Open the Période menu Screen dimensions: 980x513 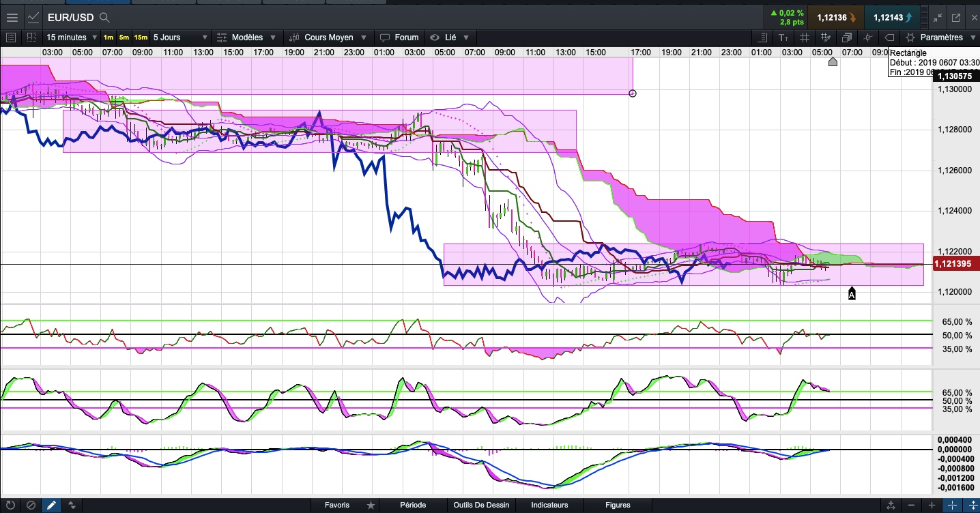[413, 505]
